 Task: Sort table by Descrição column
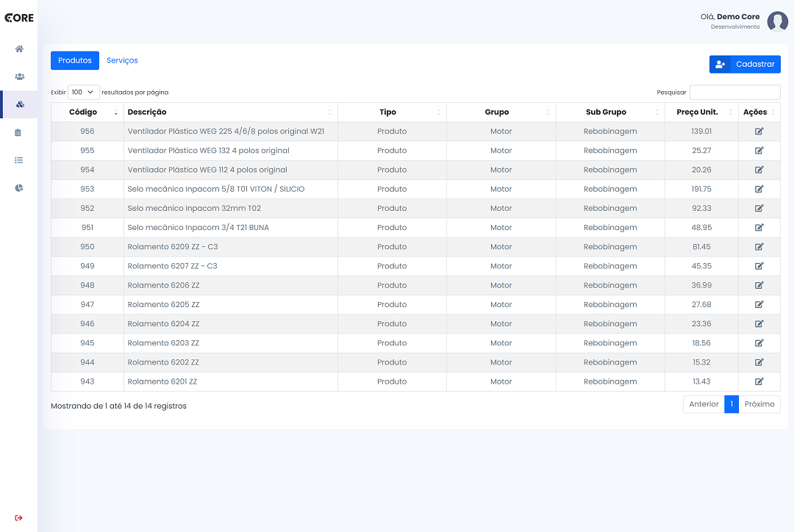tap(230, 112)
